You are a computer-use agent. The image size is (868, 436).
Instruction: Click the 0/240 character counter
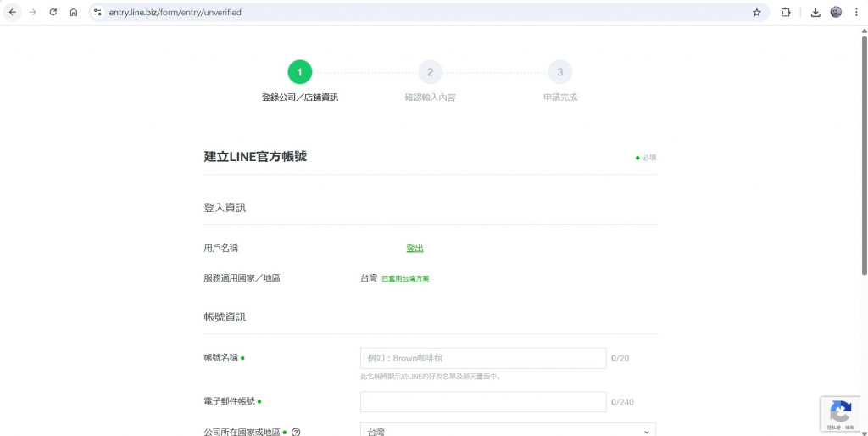point(622,402)
